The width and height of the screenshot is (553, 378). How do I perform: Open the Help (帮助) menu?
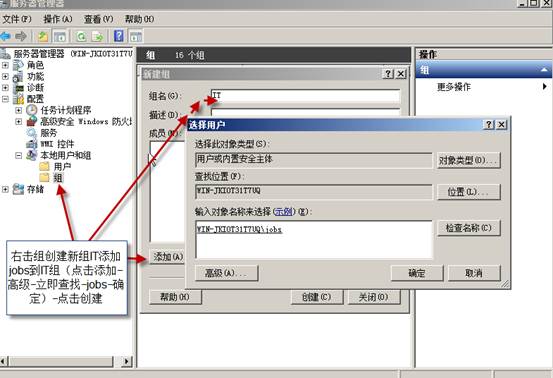140,19
